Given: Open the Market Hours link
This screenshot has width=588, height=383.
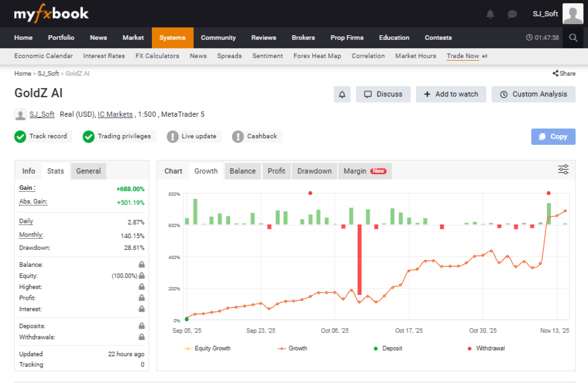Looking at the screenshot, I should [415, 56].
